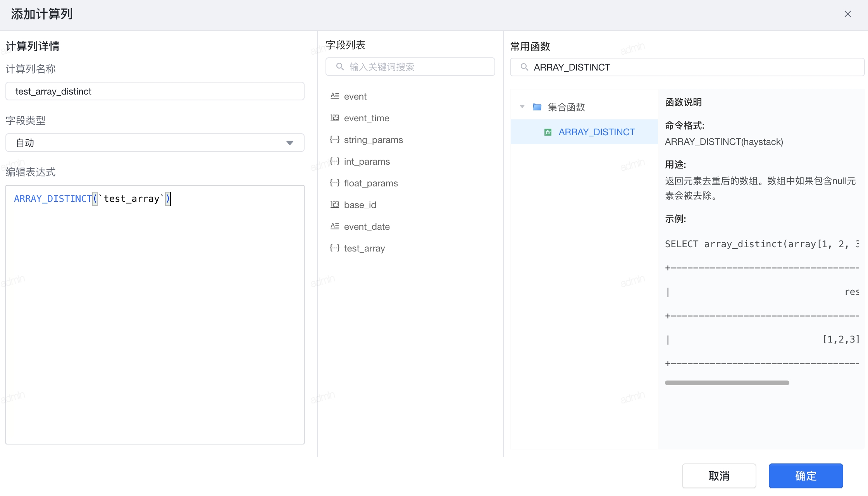
Task: Click the map type icon next to string_params
Action: 335,139
